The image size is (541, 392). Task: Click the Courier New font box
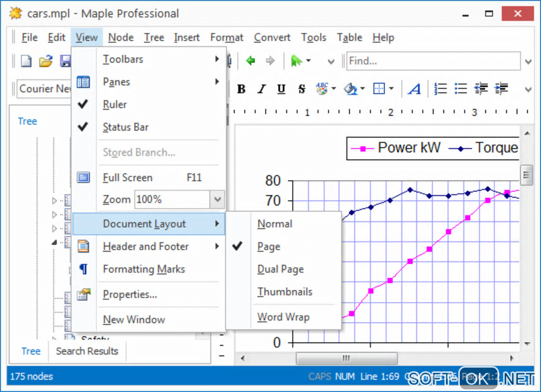44,89
